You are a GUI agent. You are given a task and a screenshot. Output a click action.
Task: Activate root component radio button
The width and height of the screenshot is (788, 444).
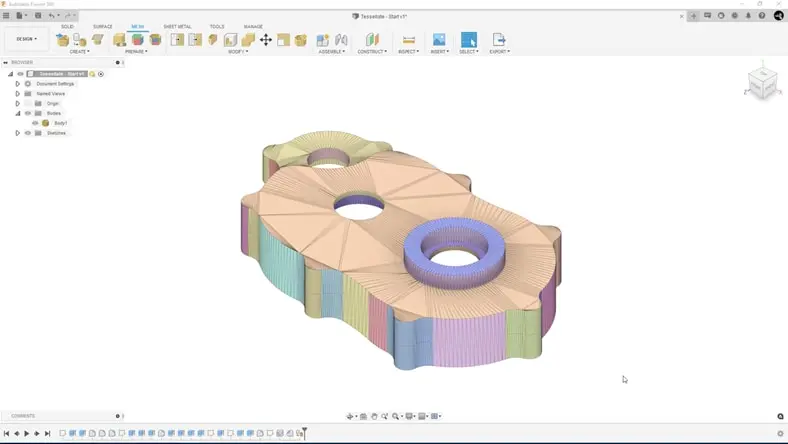point(101,74)
